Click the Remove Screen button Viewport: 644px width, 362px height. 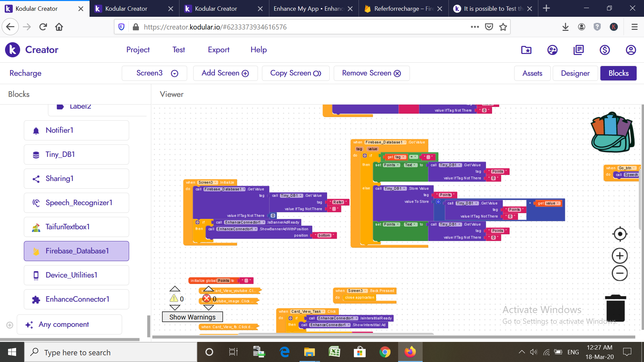(x=372, y=73)
